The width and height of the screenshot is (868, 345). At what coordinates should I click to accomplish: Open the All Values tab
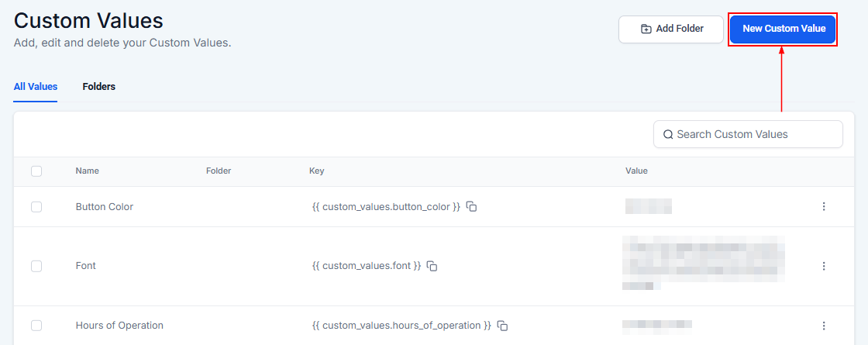(36, 87)
